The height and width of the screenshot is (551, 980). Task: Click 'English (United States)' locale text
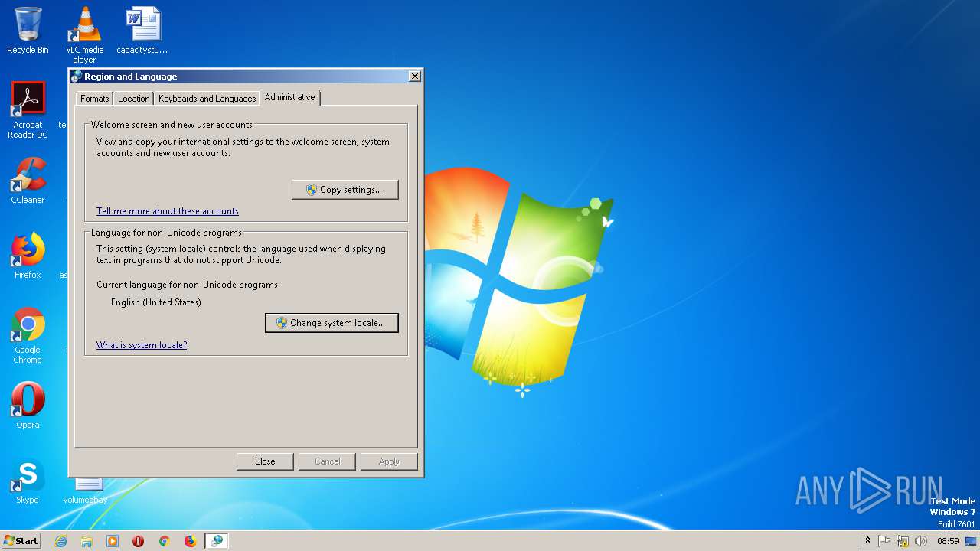(x=156, y=302)
